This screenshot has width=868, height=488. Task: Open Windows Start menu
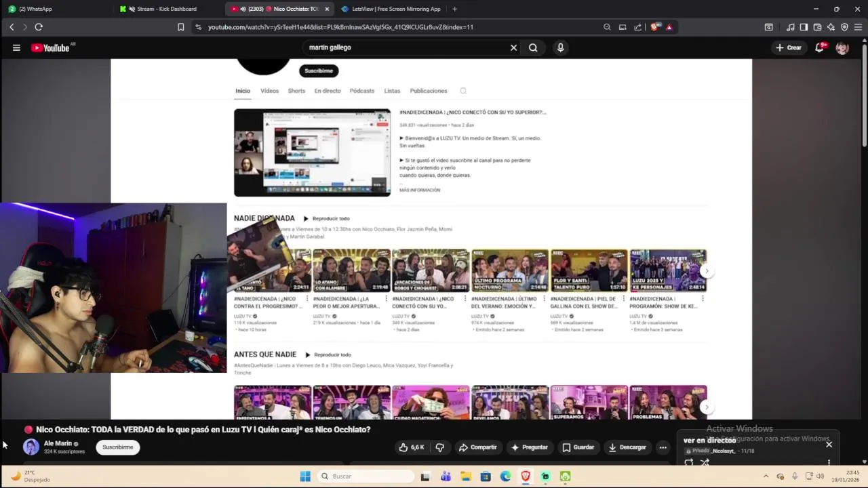[x=305, y=476]
